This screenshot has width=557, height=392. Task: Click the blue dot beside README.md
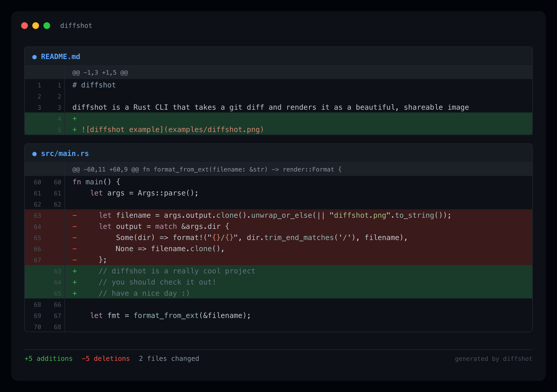click(34, 57)
